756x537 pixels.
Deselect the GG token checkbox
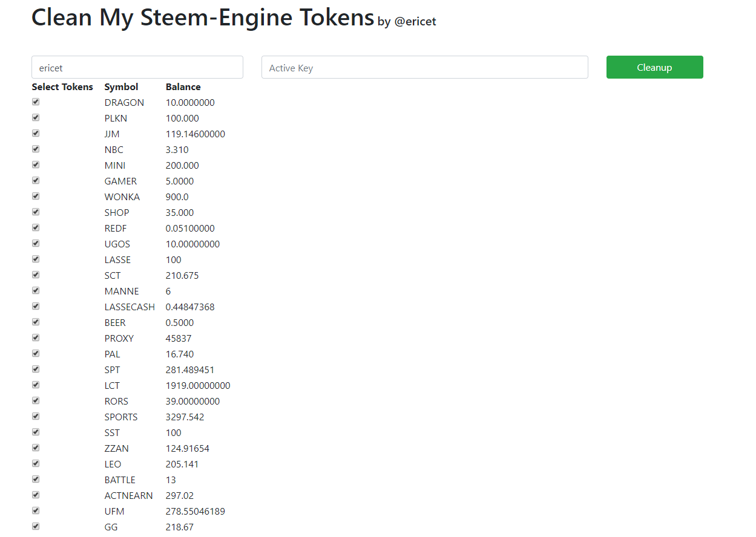36,526
